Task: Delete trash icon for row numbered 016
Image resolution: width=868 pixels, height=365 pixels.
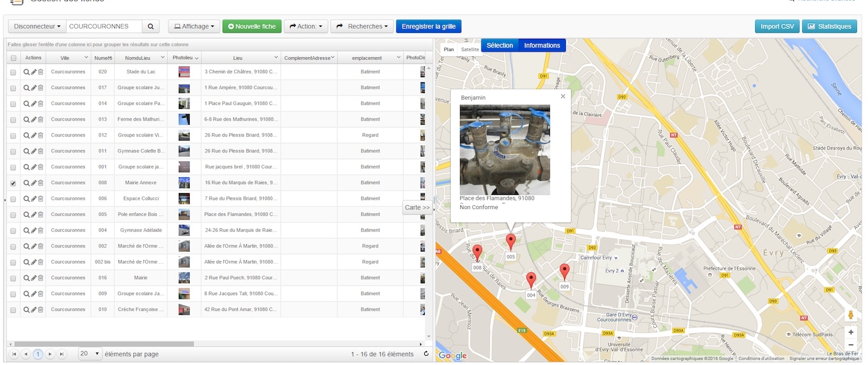Action: click(x=41, y=278)
